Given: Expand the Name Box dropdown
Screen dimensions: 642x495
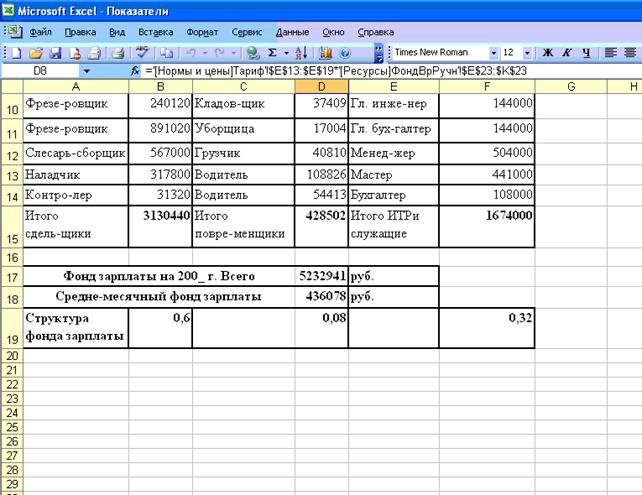Looking at the screenshot, I should click(x=86, y=71).
